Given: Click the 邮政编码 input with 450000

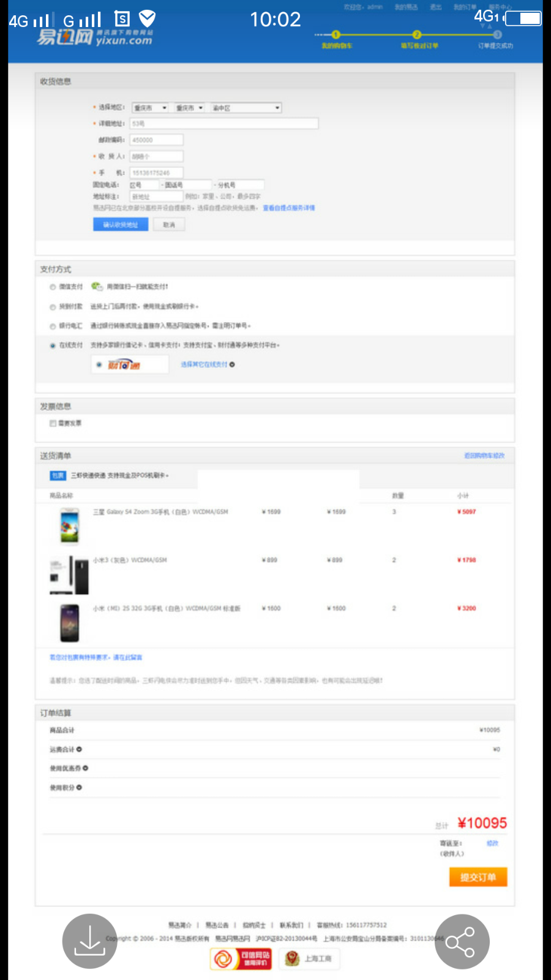Looking at the screenshot, I should (156, 140).
